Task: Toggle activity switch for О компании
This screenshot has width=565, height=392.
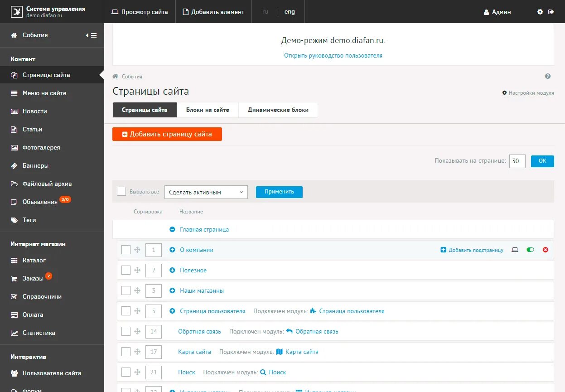Action: (530, 250)
